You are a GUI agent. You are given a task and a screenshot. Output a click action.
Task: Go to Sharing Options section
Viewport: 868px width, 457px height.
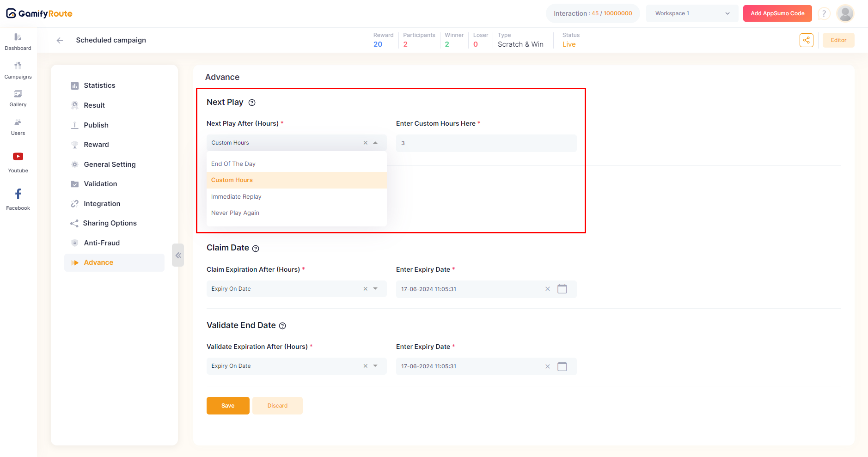(x=110, y=223)
